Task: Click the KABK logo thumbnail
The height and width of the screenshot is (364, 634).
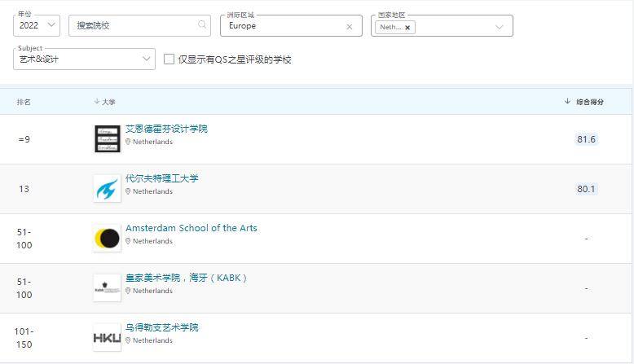Action: 107,288
